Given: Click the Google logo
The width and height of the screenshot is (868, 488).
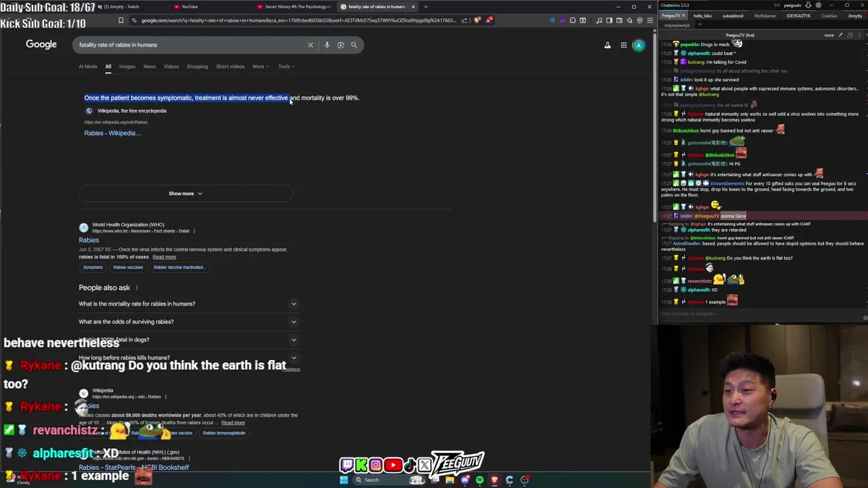Looking at the screenshot, I should [41, 44].
